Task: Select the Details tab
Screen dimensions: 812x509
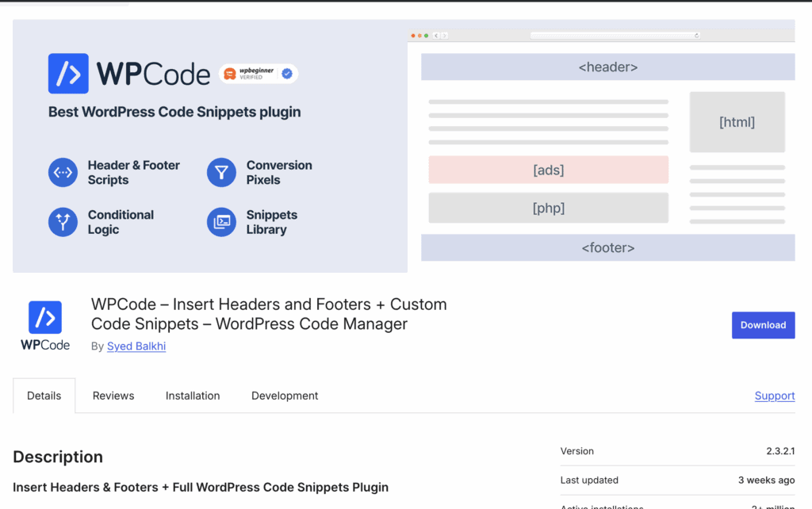Action: tap(44, 396)
